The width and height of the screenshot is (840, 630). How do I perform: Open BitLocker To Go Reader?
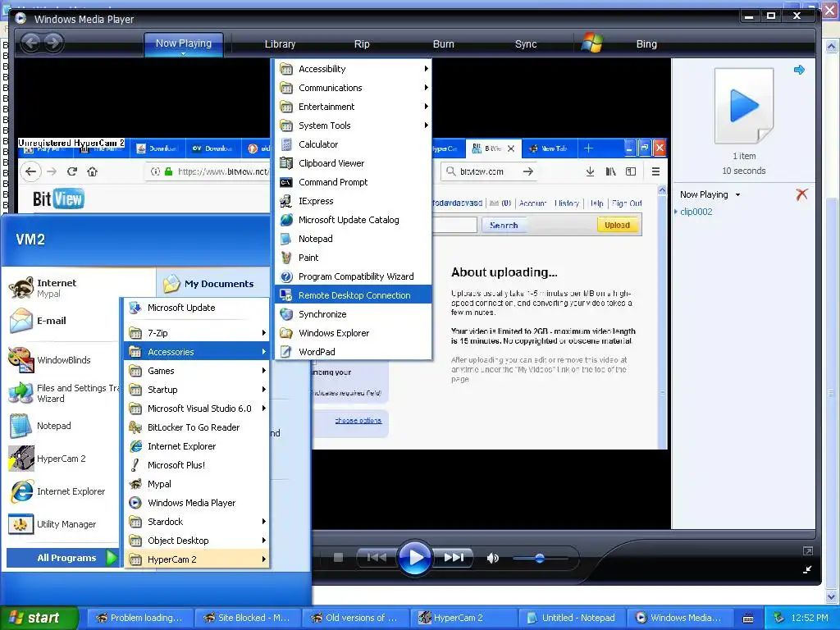pos(197,427)
